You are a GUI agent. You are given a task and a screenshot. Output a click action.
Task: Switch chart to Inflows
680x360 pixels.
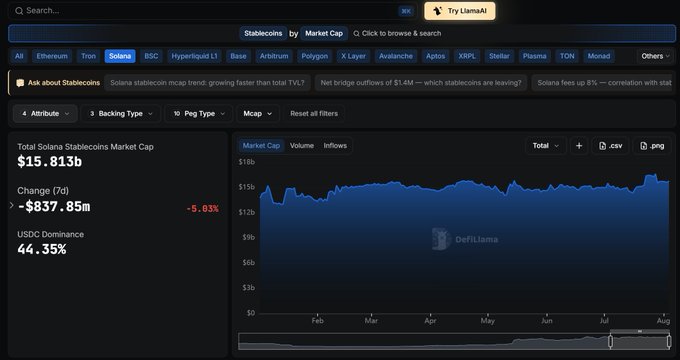coord(335,146)
